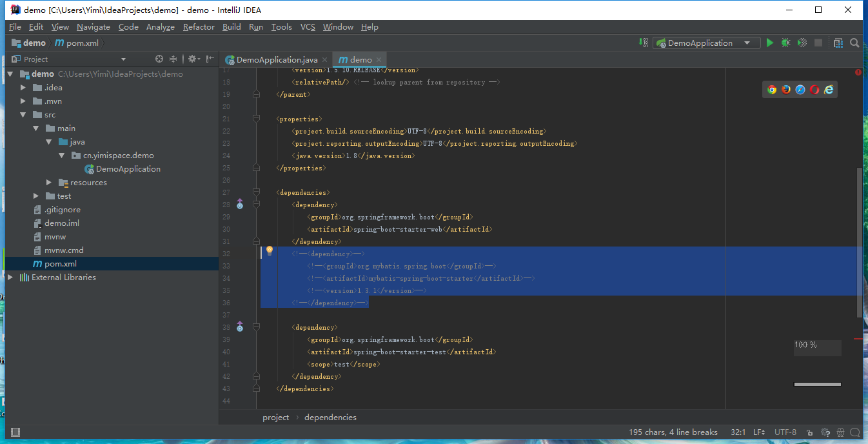This screenshot has height=444, width=868.
Task: Toggle tool window bars at bottom-left corner
Action: pos(15,432)
